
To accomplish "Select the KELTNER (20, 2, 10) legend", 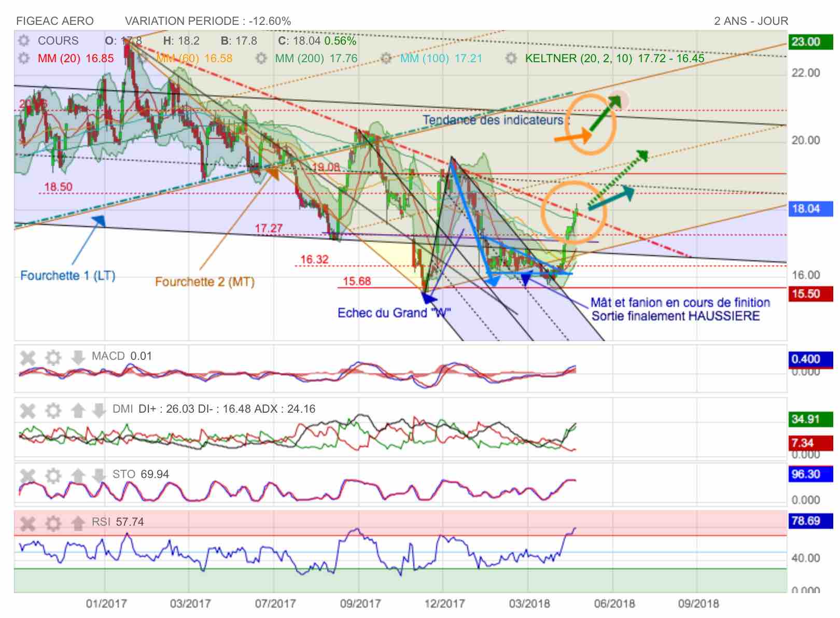I will tap(615, 58).
